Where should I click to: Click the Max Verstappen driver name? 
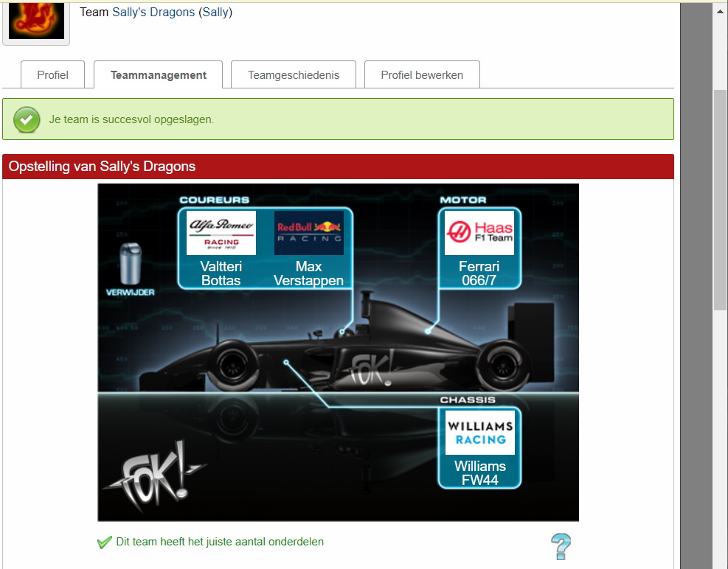point(309,273)
